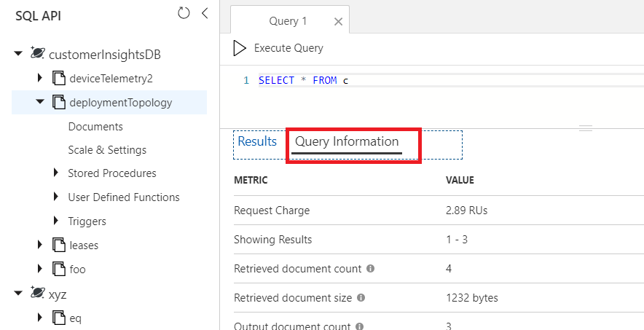Click the Request Charge metric
The height and width of the screenshot is (330, 644).
pyautogui.click(x=272, y=211)
